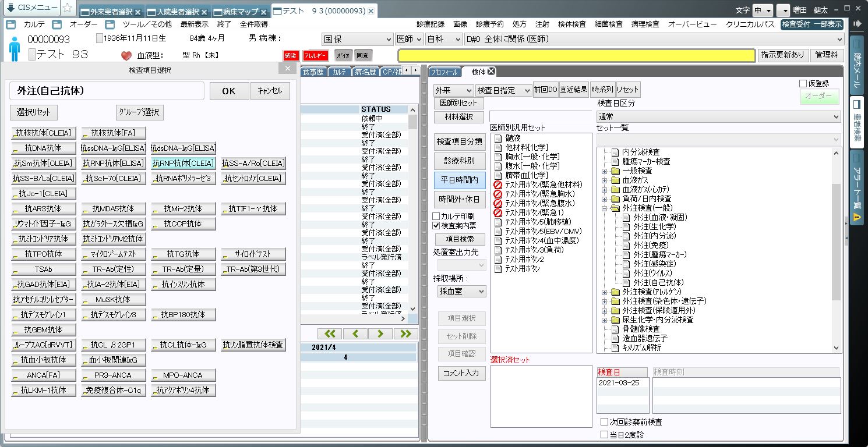868x447 pixels.
Task: Select 外注(自己抗体) in the set tree
Action: pyautogui.click(x=658, y=282)
